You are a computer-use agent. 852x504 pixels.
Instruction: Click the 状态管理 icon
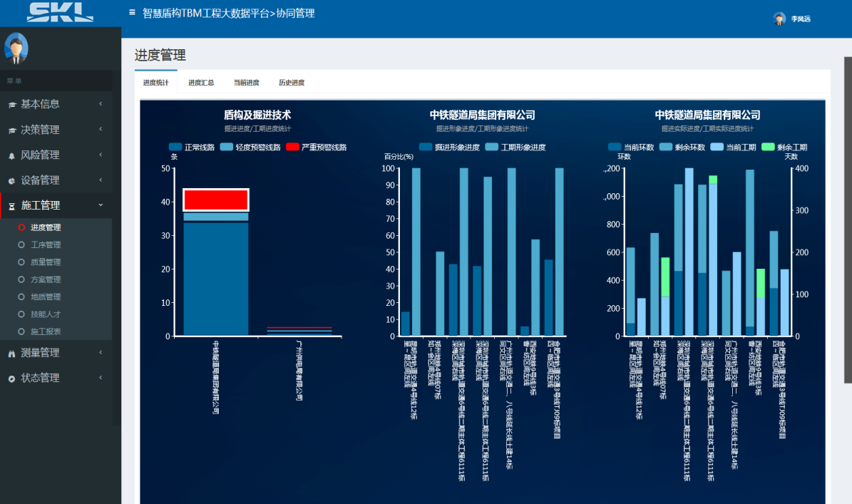[x=12, y=379]
